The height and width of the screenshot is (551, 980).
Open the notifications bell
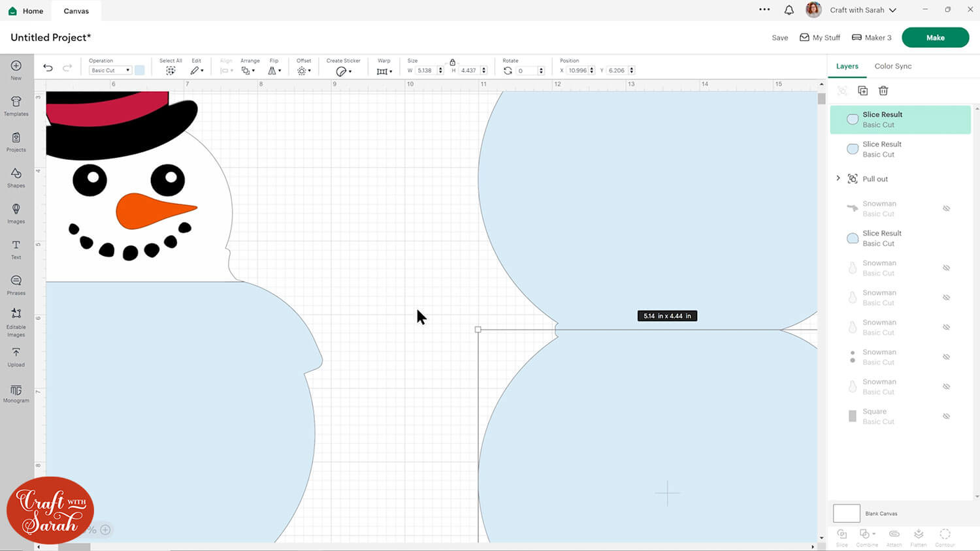[789, 10]
